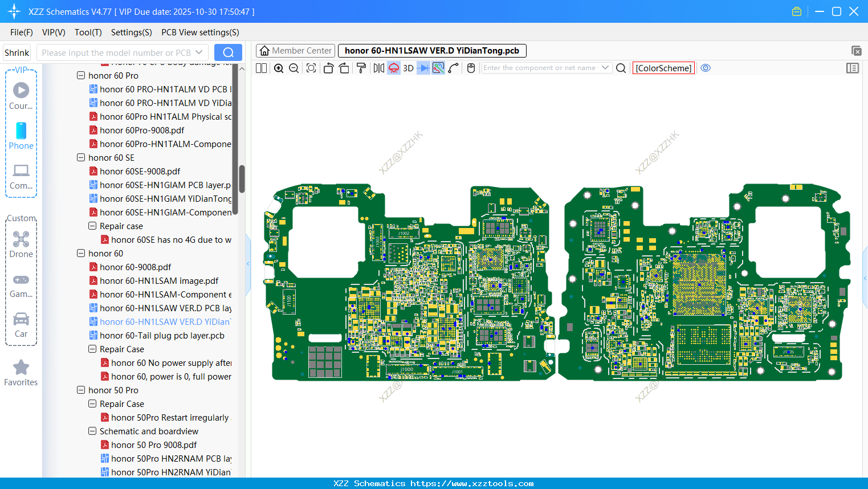
Task: Collapse the honor 60 tree node
Action: tap(81, 253)
